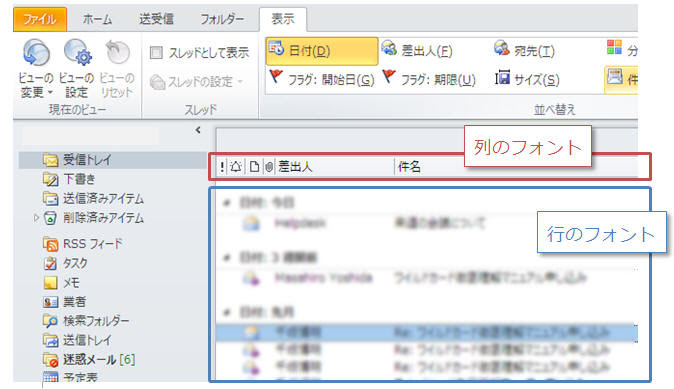Click the importance (!) column header
The image size is (674, 389).
tap(222, 167)
